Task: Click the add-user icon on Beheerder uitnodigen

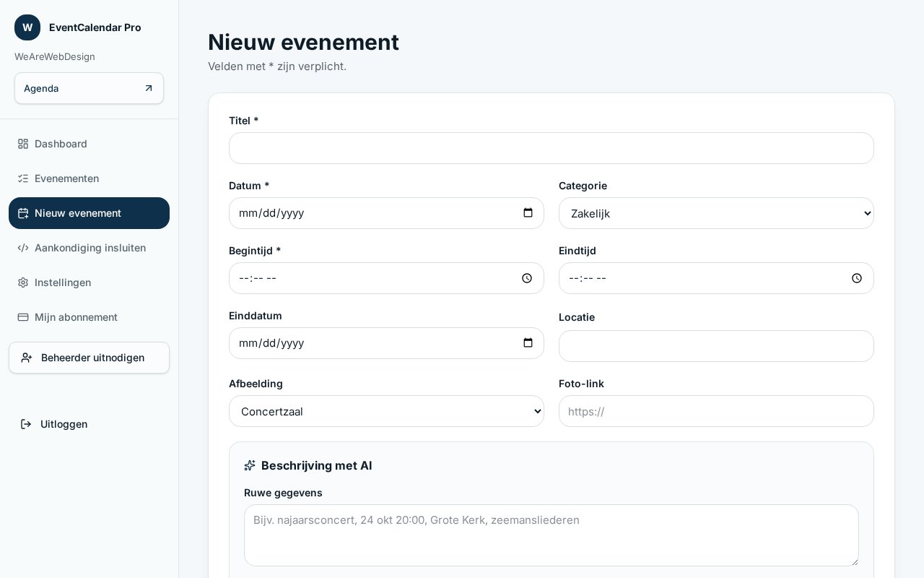Action: [x=27, y=358]
